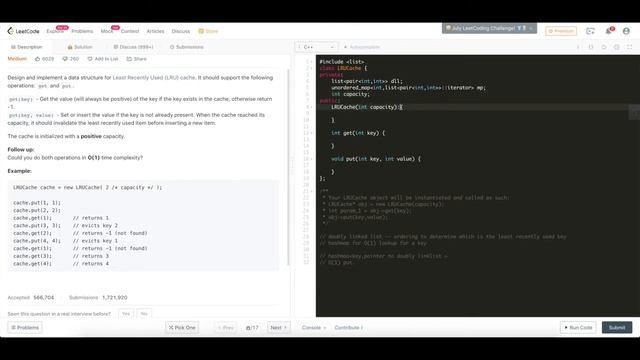Image resolution: width=640 pixels, height=360 pixels.
Task: Click the Submissions count 1,721,920
Action: pyautogui.click(x=115, y=298)
